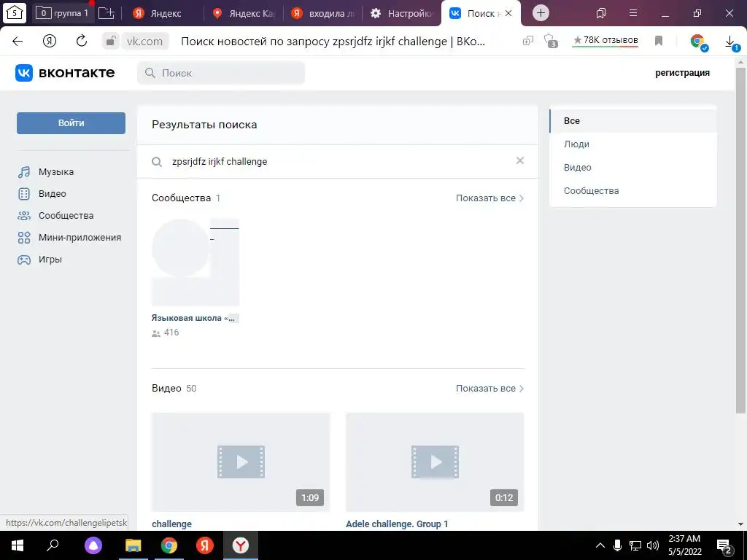Click the регистрация link
Image resolution: width=747 pixels, height=560 pixels.
coord(682,73)
